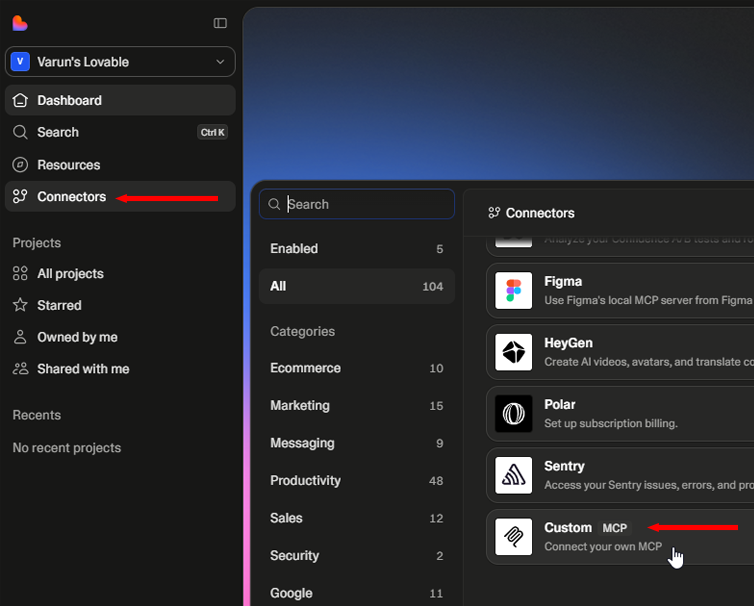The height and width of the screenshot is (606, 754).
Task: Open the HeyGen connector card
Action: click(x=620, y=352)
